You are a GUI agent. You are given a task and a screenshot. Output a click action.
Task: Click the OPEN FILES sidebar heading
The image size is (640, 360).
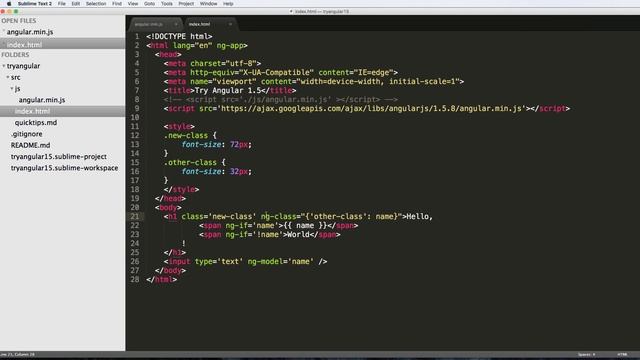tap(18, 21)
